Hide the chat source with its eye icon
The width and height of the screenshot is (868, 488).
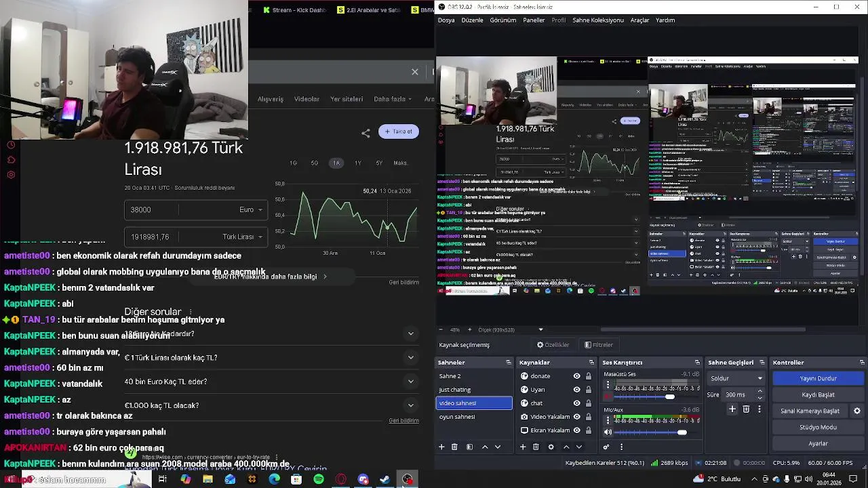point(577,403)
